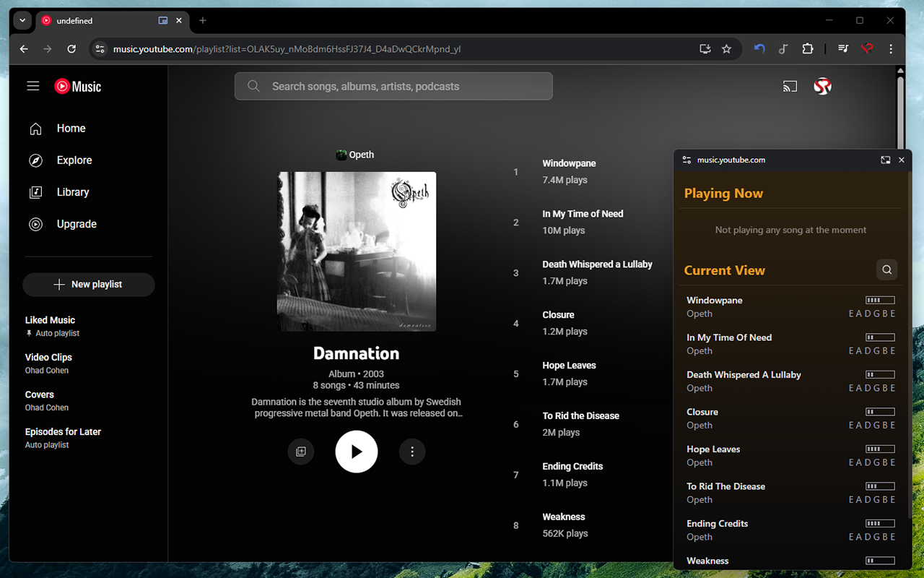The image size is (924, 578).
Task: Reload the current page
Action: click(x=71, y=49)
